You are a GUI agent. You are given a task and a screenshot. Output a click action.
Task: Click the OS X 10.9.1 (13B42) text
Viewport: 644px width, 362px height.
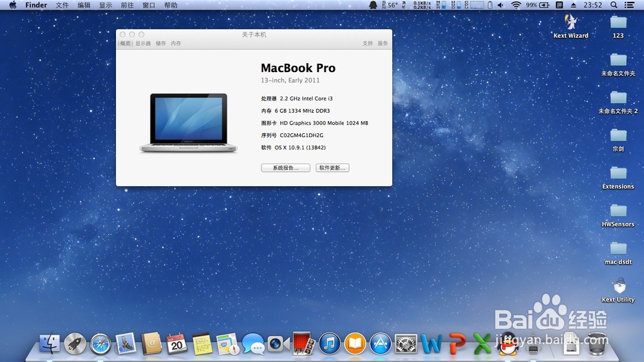click(x=300, y=148)
